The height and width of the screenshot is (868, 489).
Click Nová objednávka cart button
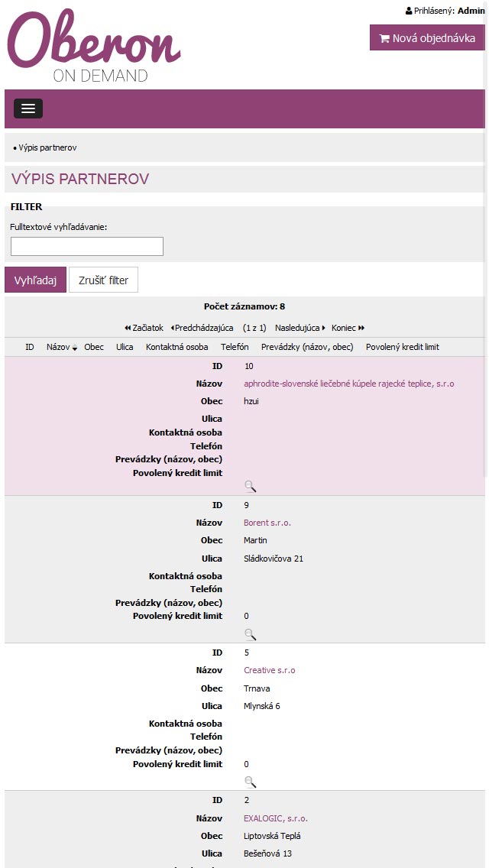[427, 37]
